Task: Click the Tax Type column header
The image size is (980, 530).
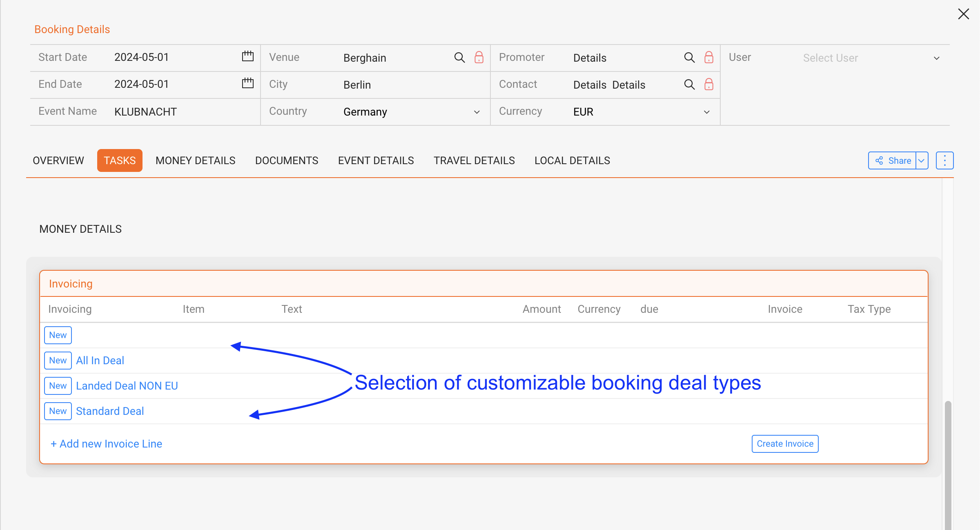Action: click(869, 309)
